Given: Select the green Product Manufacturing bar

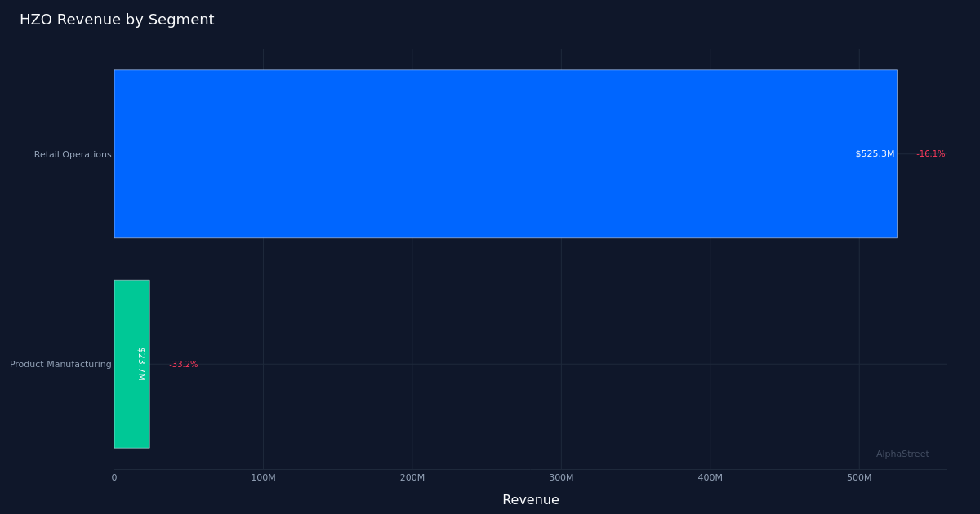Looking at the screenshot, I should coord(132,364).
